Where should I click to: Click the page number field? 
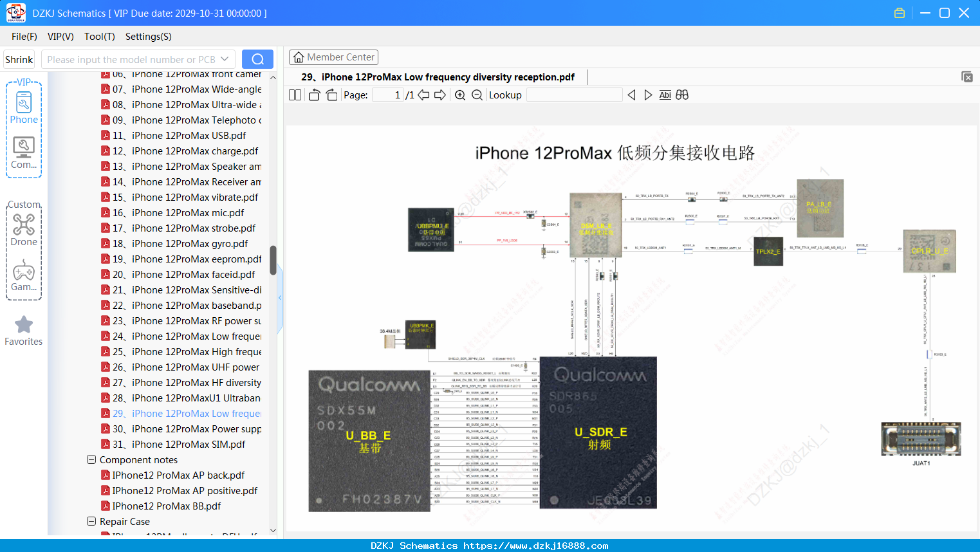click(x=388, y=95)
